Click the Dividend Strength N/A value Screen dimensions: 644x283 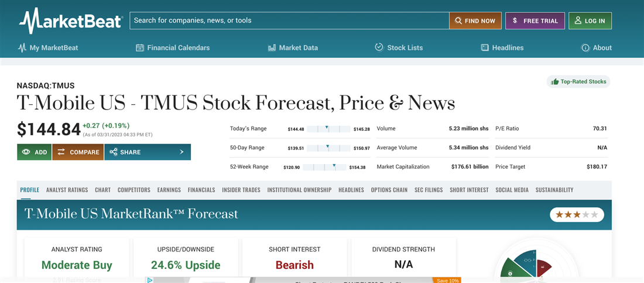click(x=403, y=264)
